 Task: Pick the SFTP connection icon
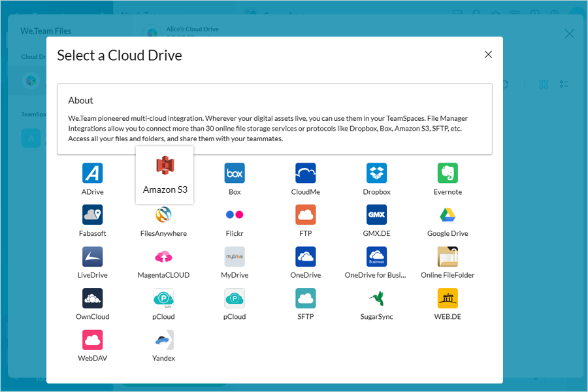point(305,298)
